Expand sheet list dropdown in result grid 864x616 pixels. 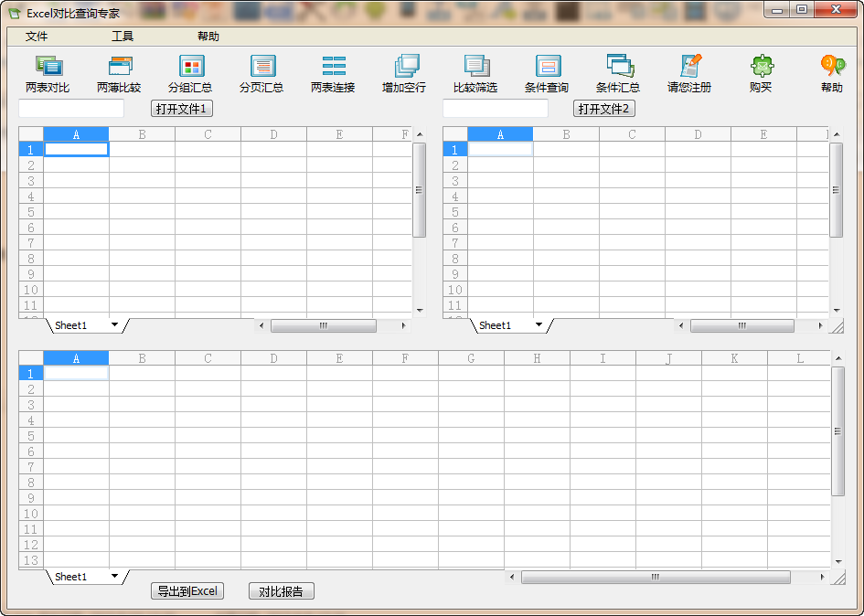(114, 576)
